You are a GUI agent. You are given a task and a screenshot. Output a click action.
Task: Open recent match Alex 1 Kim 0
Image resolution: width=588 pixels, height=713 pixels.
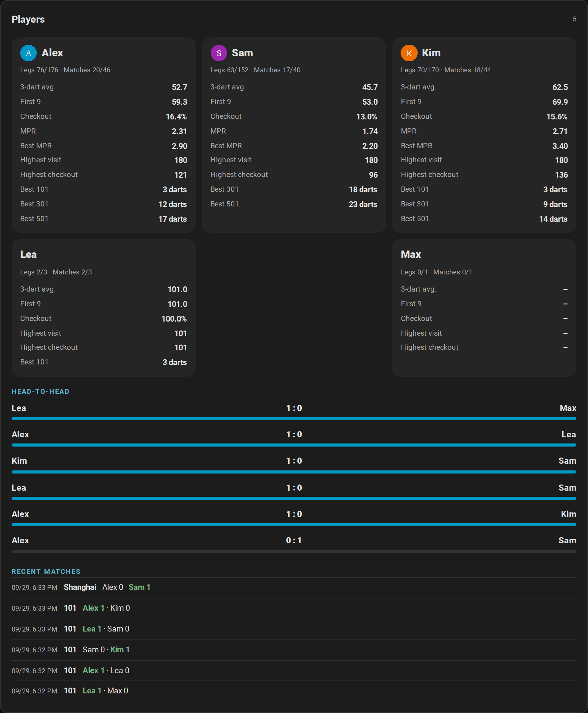(294, 608)
